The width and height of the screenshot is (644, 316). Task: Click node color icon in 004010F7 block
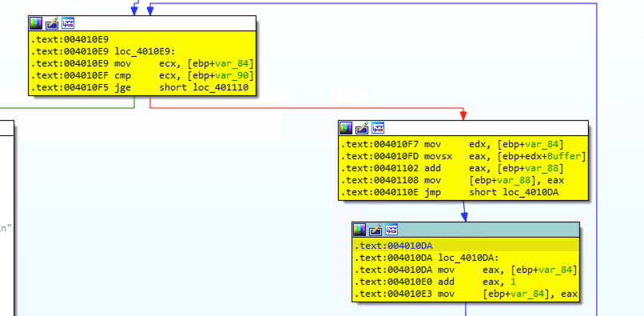[346, 128]
